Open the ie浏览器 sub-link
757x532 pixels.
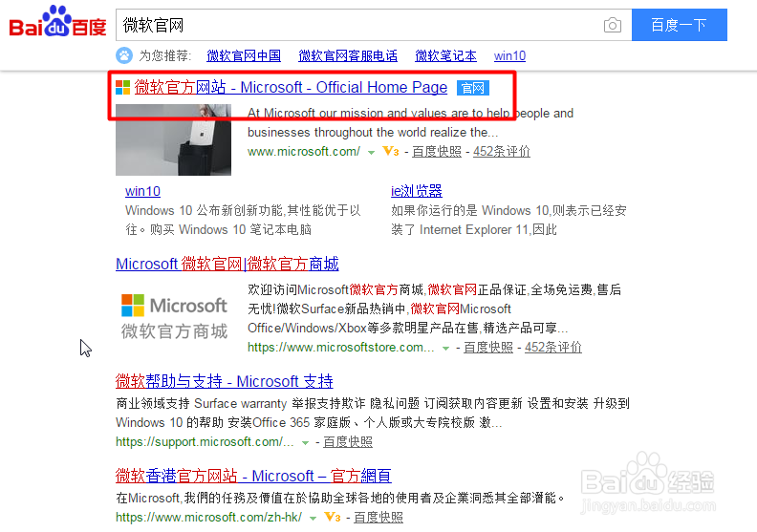click(x=416, y=191)
